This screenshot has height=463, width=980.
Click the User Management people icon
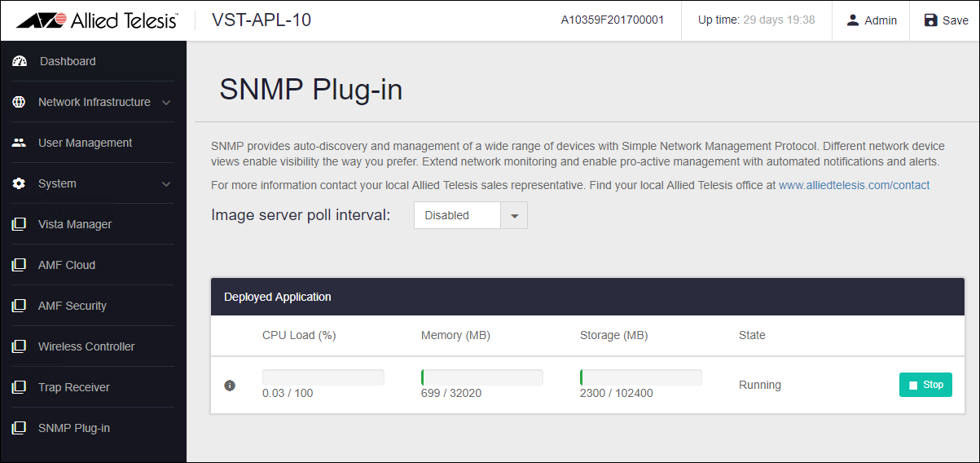pos(19,143)
